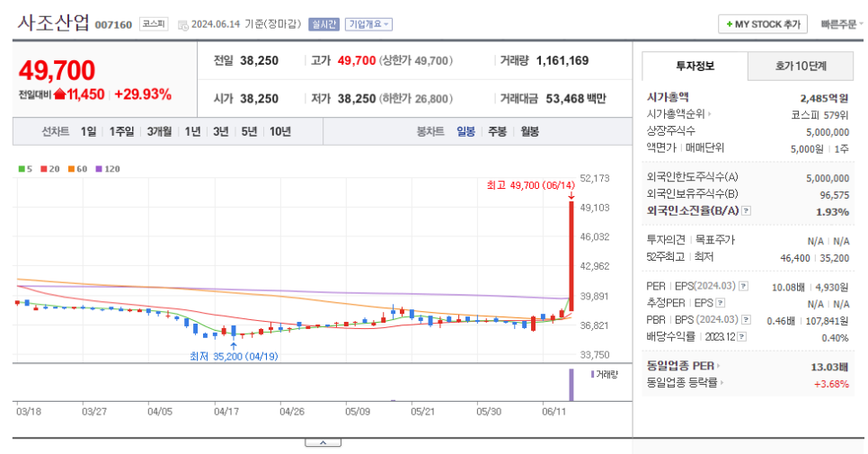
Task: Click the 전일 38,250 value
Action: pyautogui.click(x=259, y=61)
